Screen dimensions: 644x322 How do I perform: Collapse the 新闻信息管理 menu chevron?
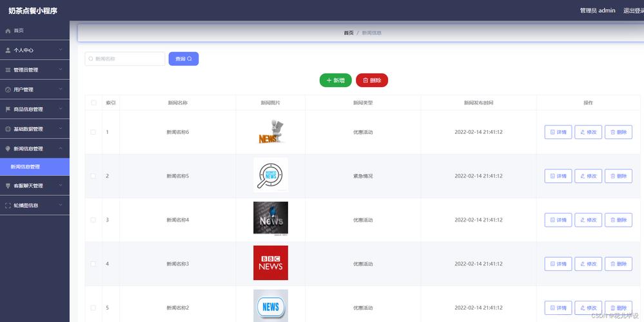pos(61,149)
